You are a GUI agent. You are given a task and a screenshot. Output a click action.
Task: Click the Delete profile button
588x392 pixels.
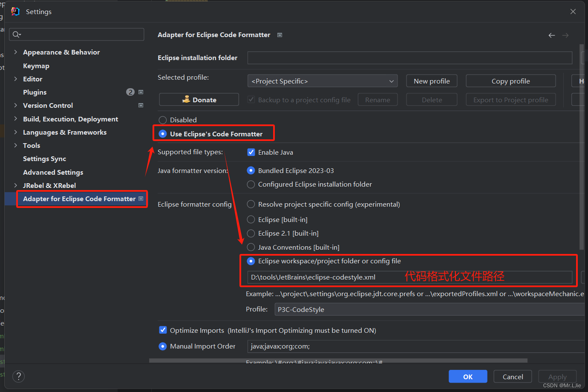click(432, 100)
